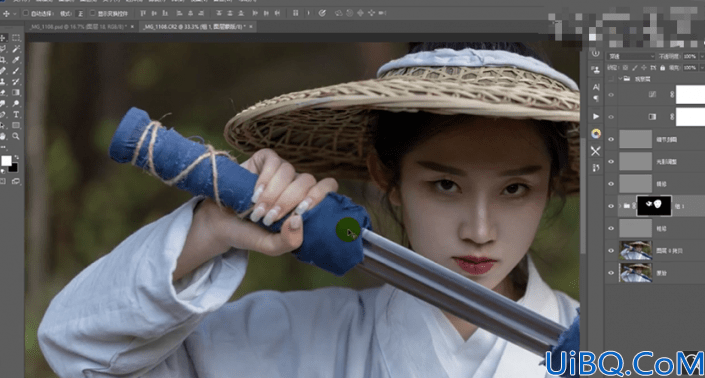Hide the second adjustment layer
Viewport: 705px width, 378px height.
[611, 117]
